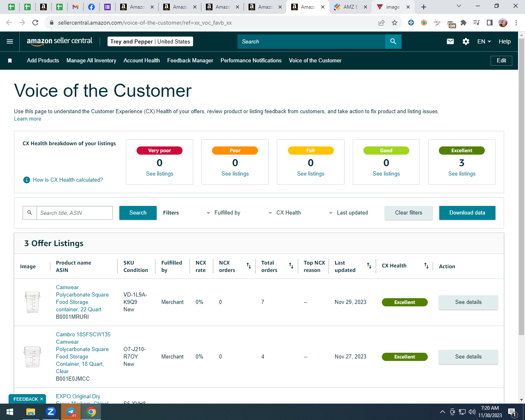Image resolution: width=525 pixels, height=420 pixels.
Task: Open the Windows Start menu
Action: [x=10, y=412]
